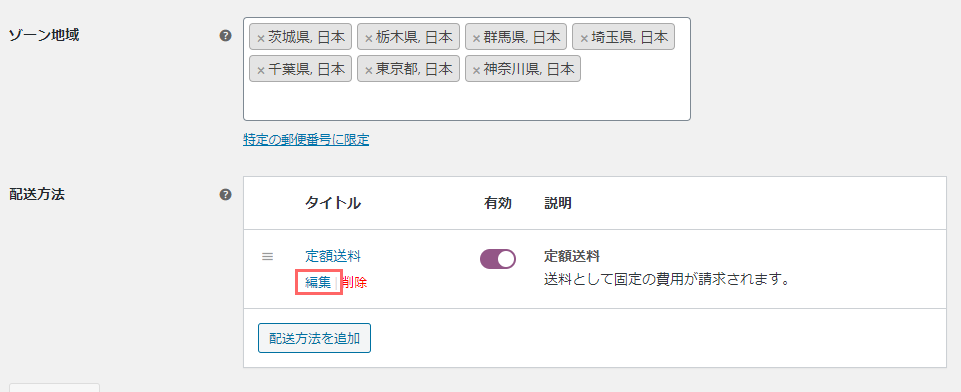
Task: Click help icon next to 配送方法
Action: pyautogui.click(x=226, y=195)
